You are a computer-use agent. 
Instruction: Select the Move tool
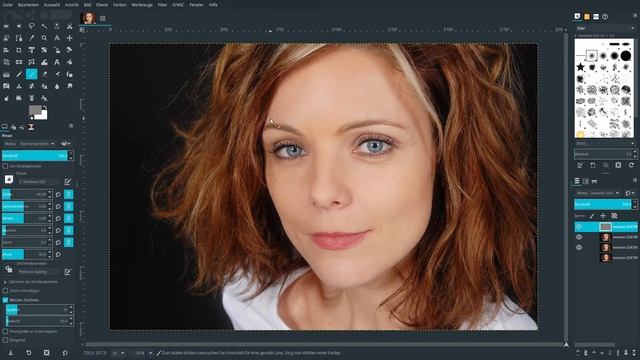tap(69, 38)
